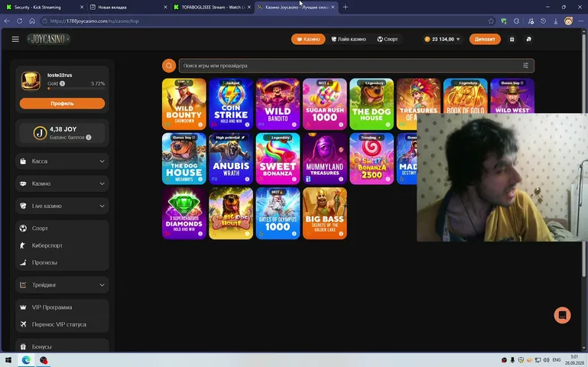The width and height of the screenshot is (588, 367).
Task: Launch Wild Bandito game
Action: [278, 104]
